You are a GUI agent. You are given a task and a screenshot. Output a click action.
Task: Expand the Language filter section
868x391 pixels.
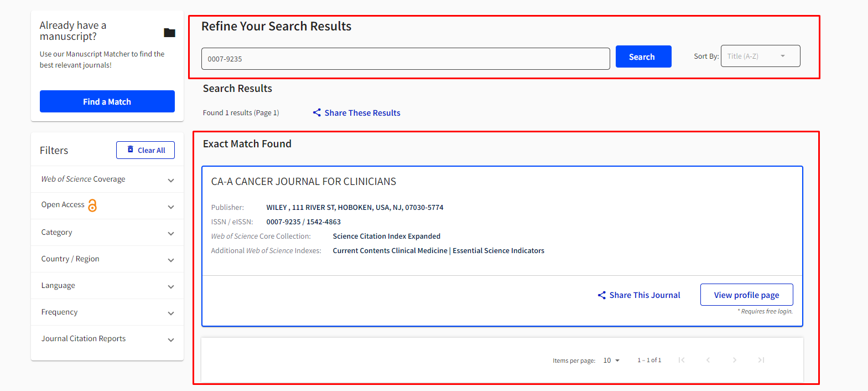[171, 286]
